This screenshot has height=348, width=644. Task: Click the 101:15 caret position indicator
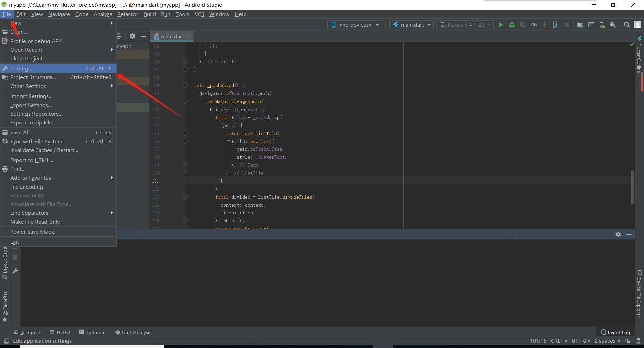point(538,341)
